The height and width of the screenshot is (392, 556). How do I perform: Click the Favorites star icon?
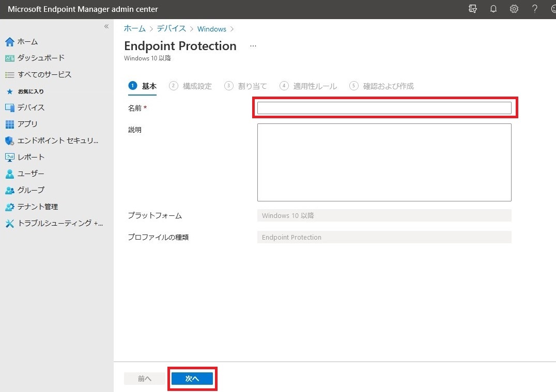point(10,91)
